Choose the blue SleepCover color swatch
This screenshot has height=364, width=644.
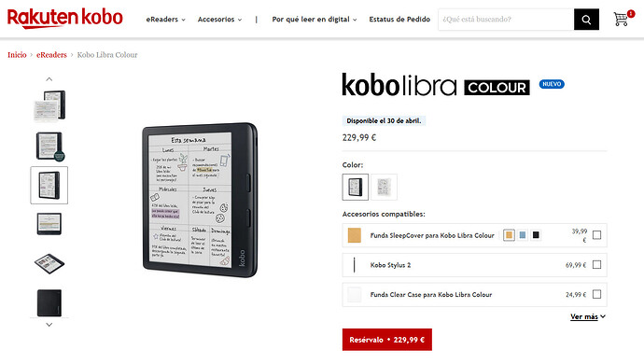coord(523,235)
